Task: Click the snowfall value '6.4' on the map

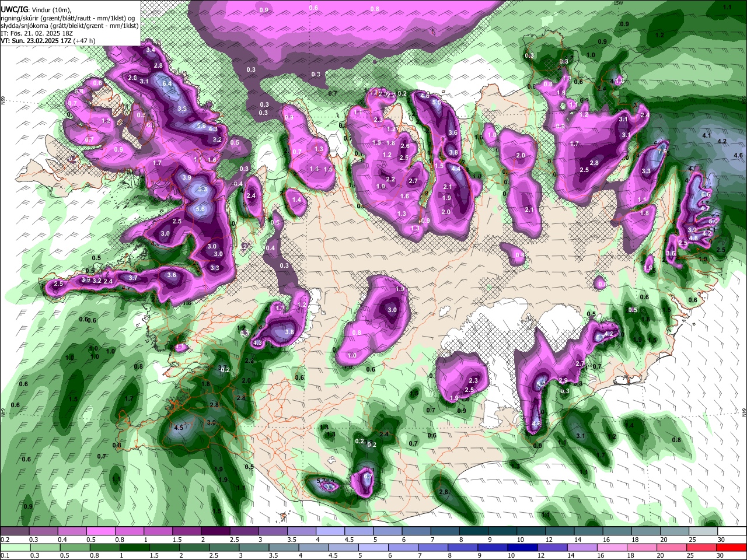Action: click(167, 83)
